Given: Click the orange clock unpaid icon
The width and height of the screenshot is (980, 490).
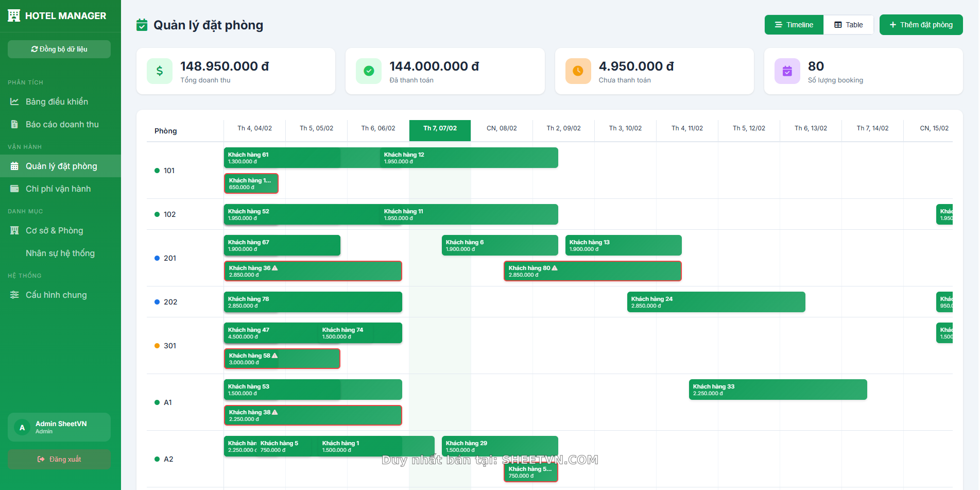Looking at the screenshot, I should pyautogui.click(x=578, y=71).
